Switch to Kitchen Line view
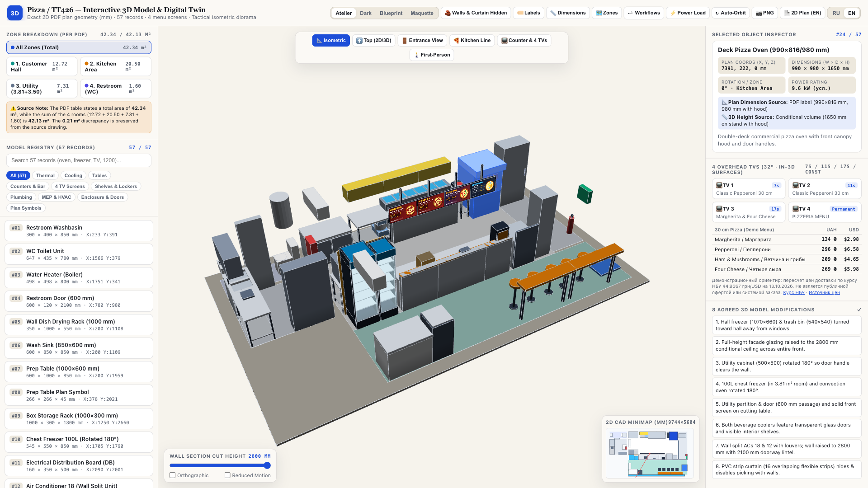This screenshot has width=868, height=488. (472, 41)
